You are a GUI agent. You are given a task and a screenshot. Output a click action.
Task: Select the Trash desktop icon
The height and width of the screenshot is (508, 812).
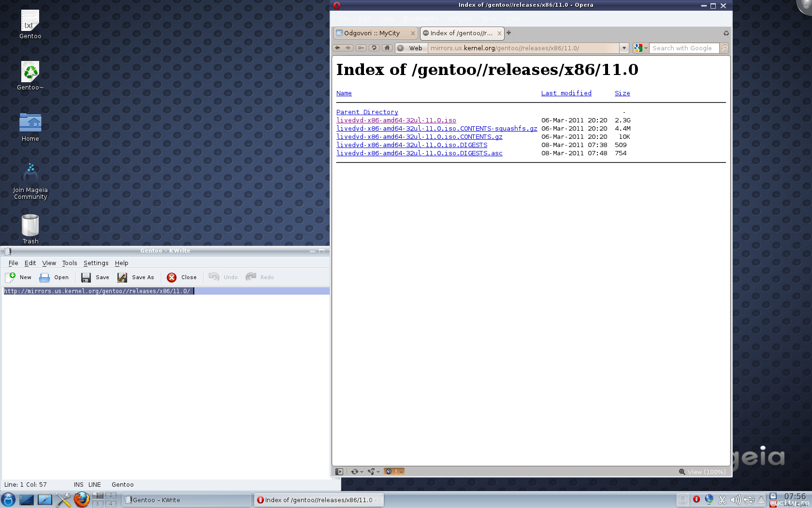coord(30,229)
